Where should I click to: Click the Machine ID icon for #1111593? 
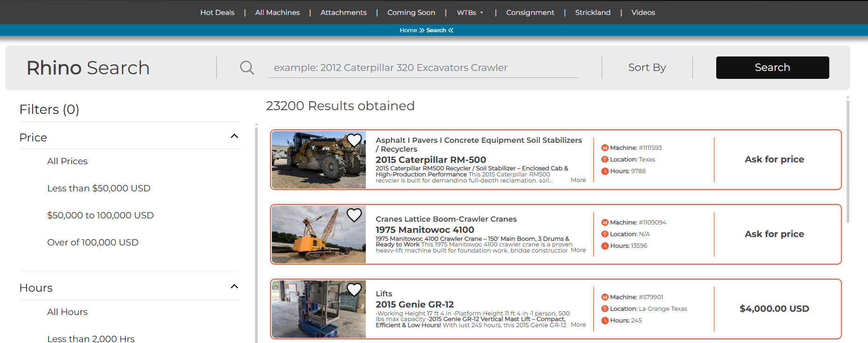605,148
